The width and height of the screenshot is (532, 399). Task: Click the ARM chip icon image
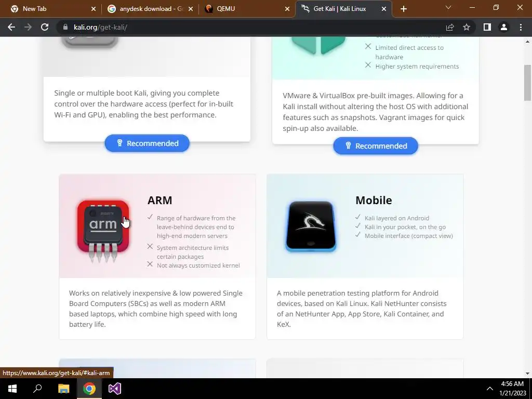[x=103, y=231]
